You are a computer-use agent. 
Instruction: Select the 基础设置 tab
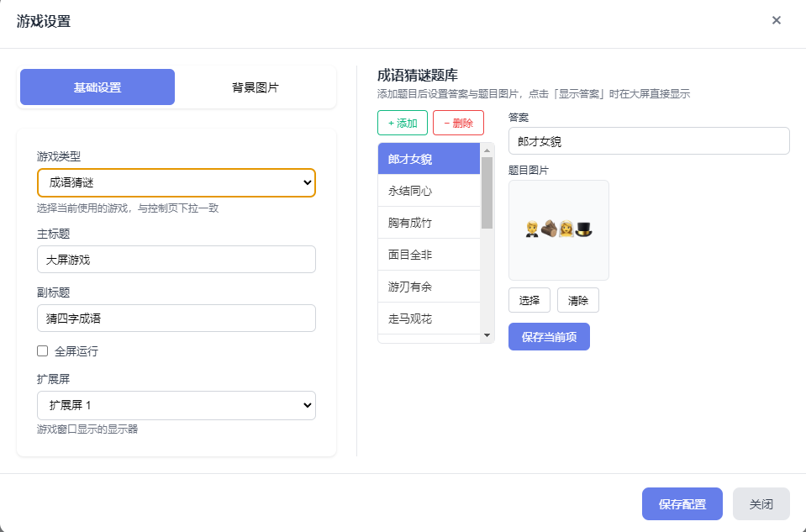tap(96, 87)
